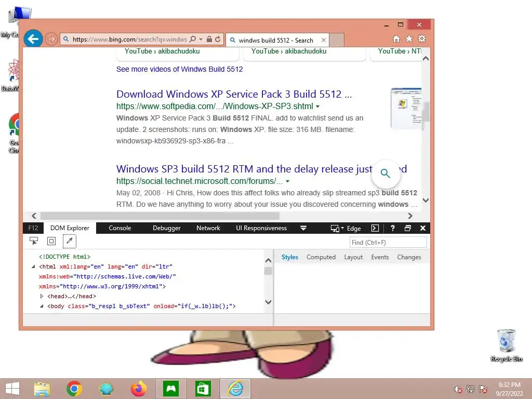The height and width of the screenshot is (399, 532).
Task: Click the F12 developer tools label
Action: tap(33, 228)
